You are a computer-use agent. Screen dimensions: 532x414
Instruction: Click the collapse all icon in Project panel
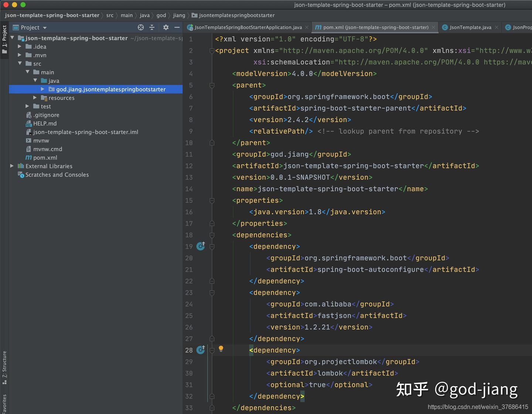(152, 27)
